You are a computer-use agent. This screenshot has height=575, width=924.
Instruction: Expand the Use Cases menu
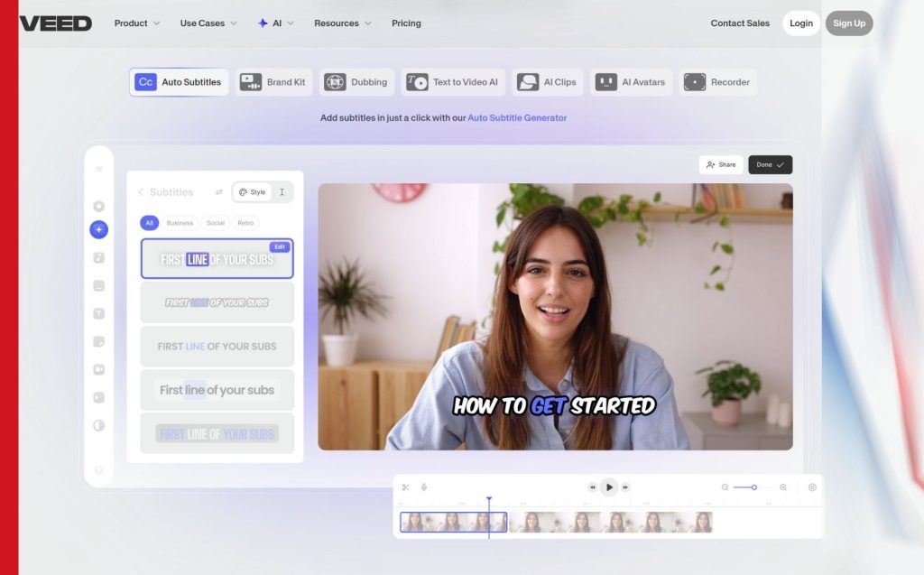click(208, 23)
